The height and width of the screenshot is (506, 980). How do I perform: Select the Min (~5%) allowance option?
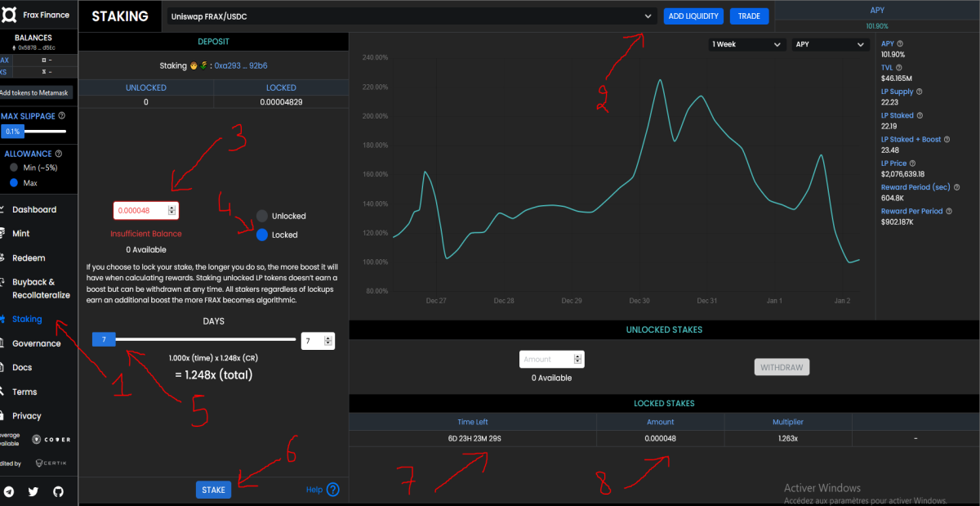(x=13, y=168)
